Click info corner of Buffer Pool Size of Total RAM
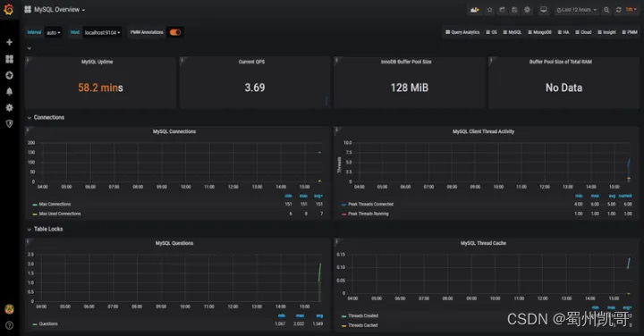Viewport: 644px width, 336px height. 492,60
